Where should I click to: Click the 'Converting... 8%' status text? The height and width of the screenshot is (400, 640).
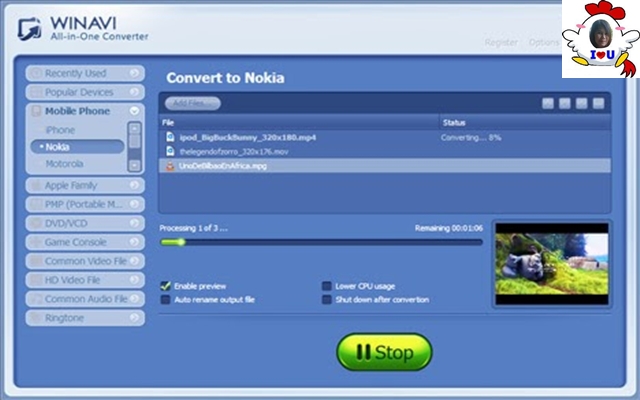(x=471, y=138)
